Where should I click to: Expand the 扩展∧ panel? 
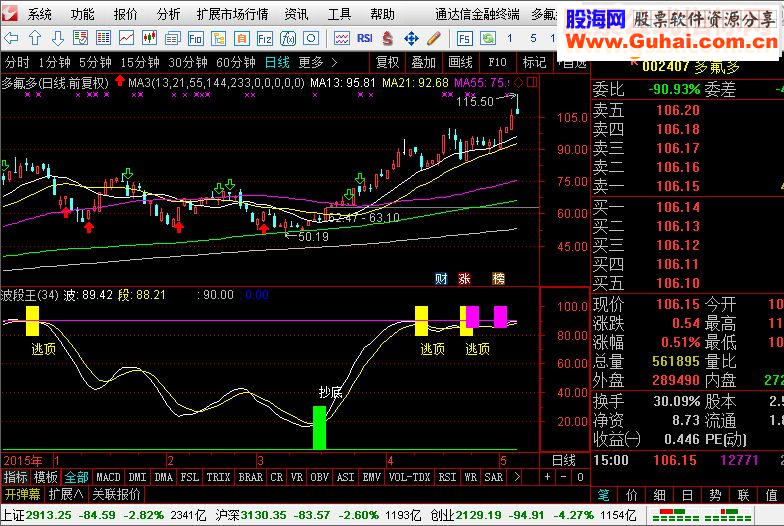[x=66, y=494]
